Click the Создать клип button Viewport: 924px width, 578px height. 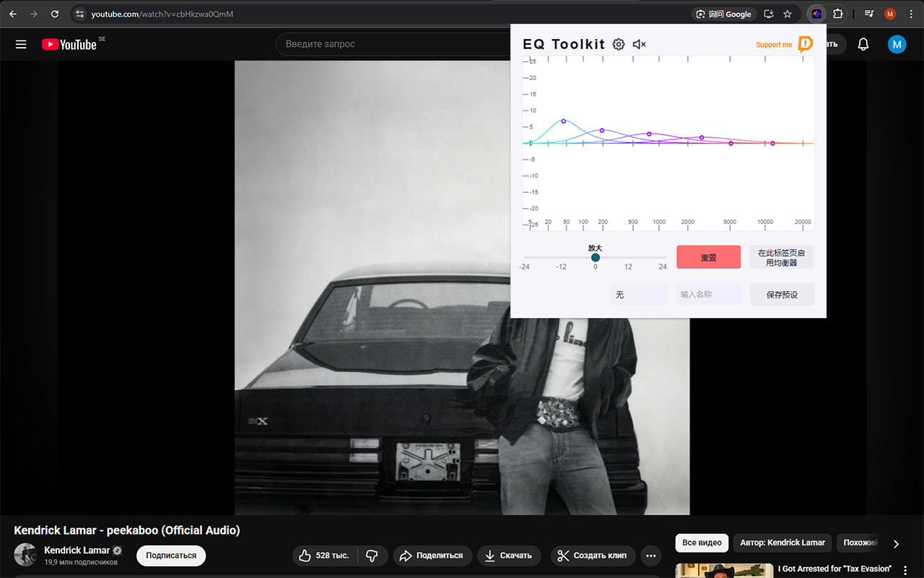593,556
